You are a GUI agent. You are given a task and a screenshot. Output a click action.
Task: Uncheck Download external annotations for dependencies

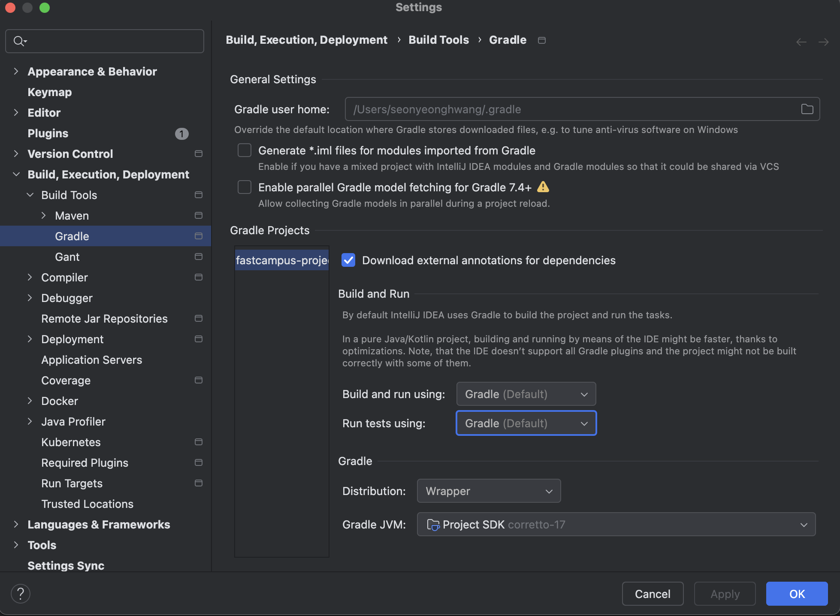pyautogui.click(x=348, y=260)
